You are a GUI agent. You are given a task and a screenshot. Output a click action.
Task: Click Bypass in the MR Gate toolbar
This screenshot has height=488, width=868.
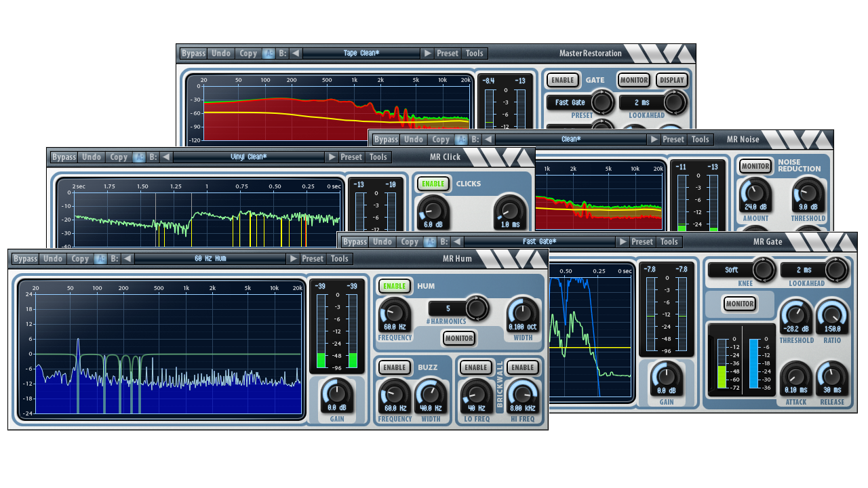tap(355, 241)
